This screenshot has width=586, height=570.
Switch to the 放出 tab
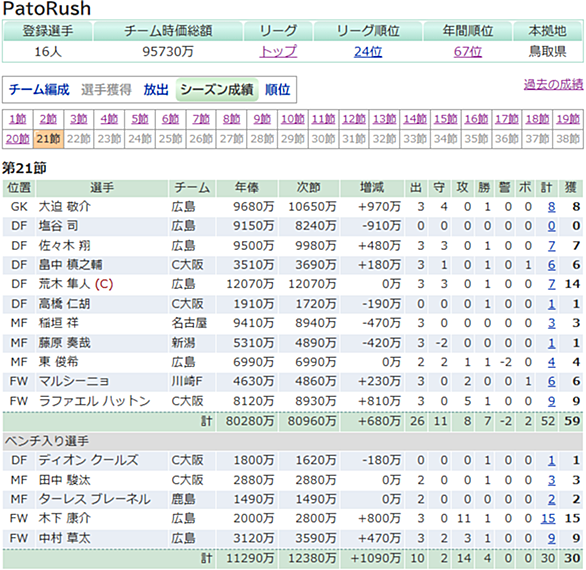pyautogui.click(x=156, y=90)
